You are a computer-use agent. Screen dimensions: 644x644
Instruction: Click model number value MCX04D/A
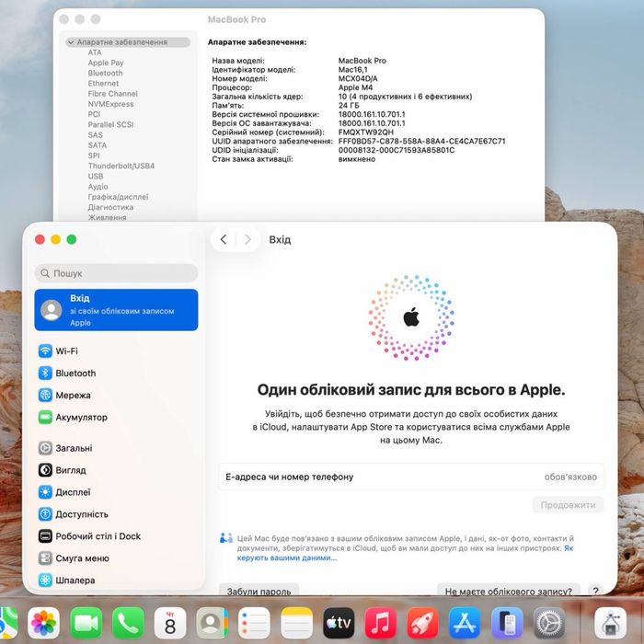click(x=358, y=78)
